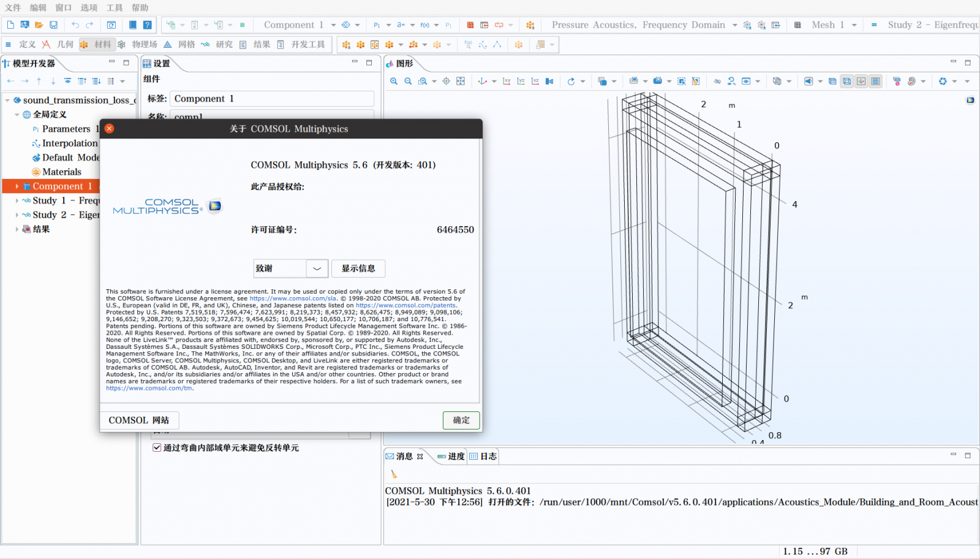Toggle scene light in graphics toolbar
Viewport: 980px width, 559px height.
809,81
